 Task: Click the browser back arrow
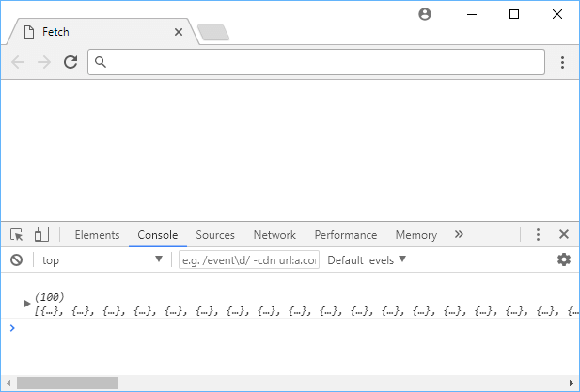(x=18, y=62)
